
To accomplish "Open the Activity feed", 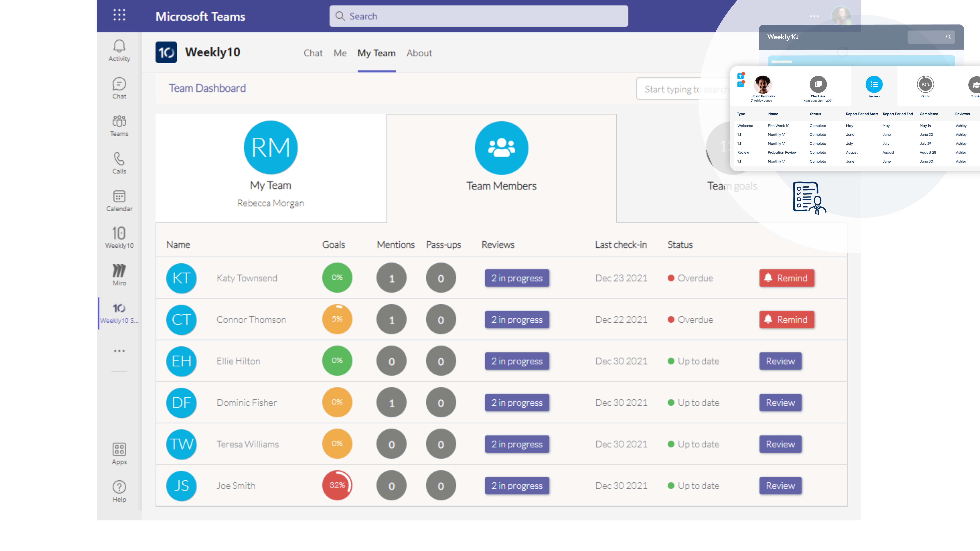I will click(x=119, y=51).
